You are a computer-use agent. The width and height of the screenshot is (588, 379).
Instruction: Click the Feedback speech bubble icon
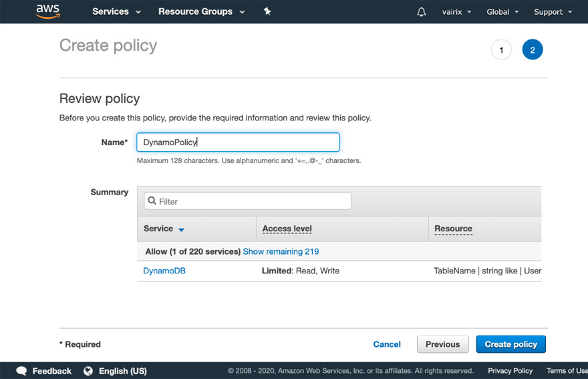click(x=22, y=371)
